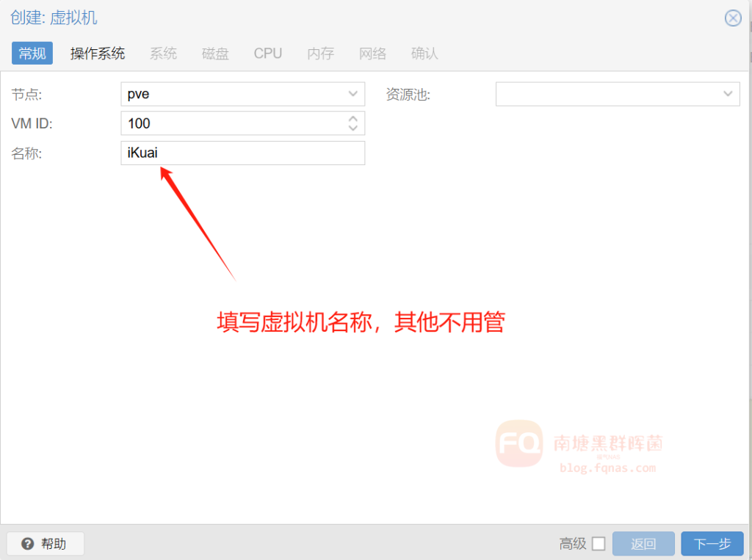Go to the 磁盘 disk tab
This screenshot has width=752, height=560.
(x=215, y=54)
